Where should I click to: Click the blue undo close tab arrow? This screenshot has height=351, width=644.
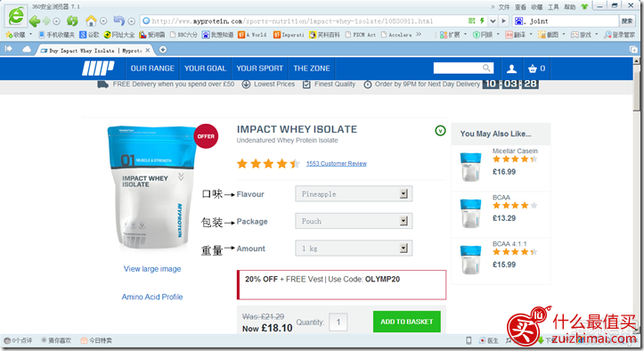[x=119, y=20]
